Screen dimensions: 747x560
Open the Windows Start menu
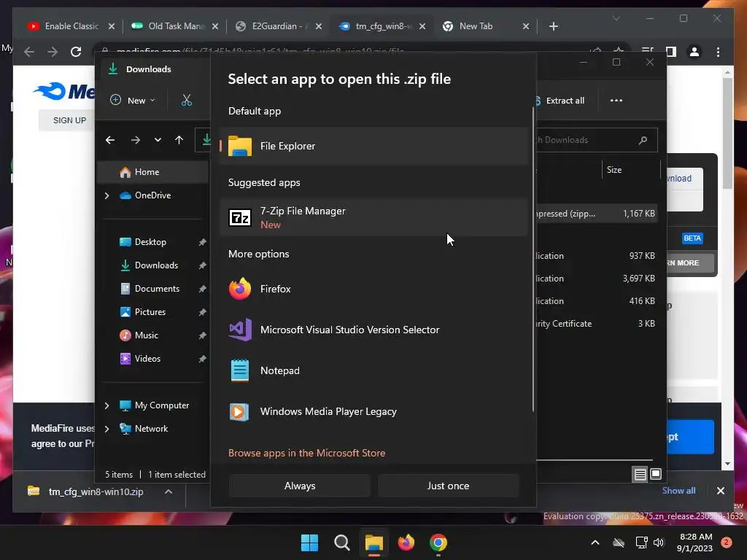tap(309, 542)
